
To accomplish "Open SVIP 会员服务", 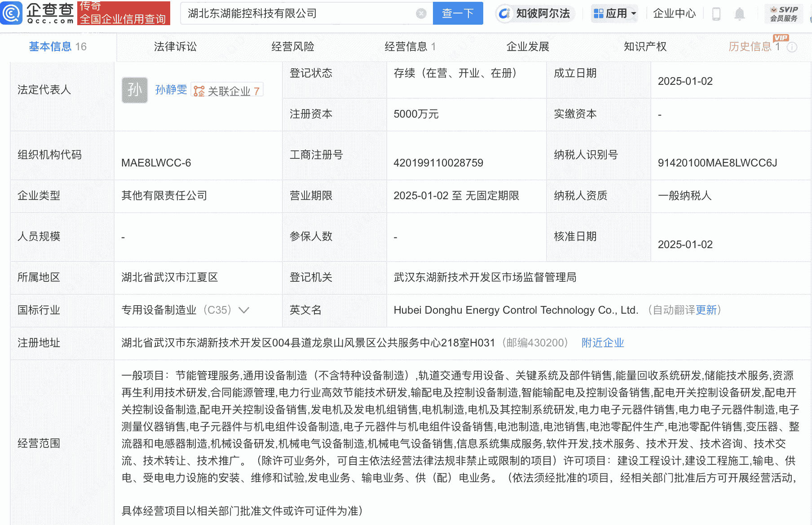I will click(784, 13).
